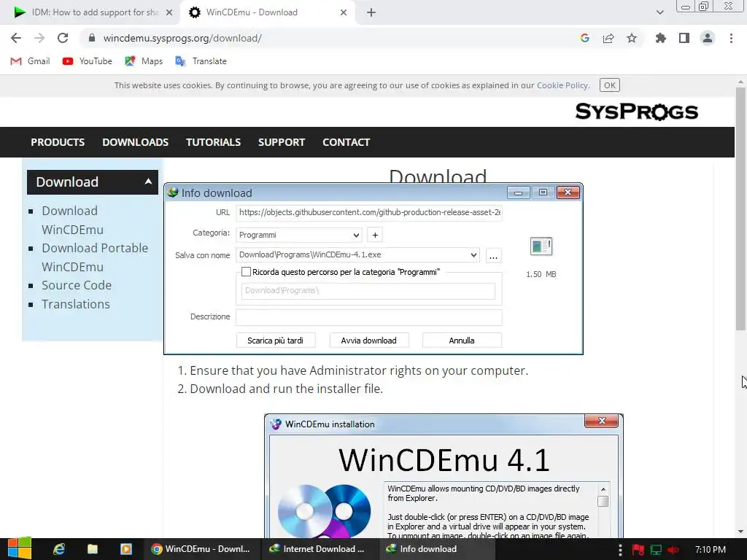
Task: Click the file type icon above 1.50 MB
Action: coord(541,246)
